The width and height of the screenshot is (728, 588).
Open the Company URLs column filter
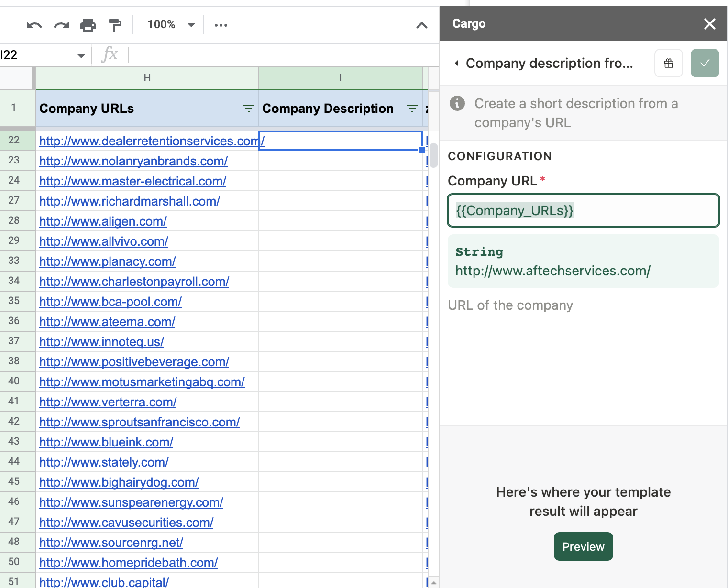click(248, 109)
